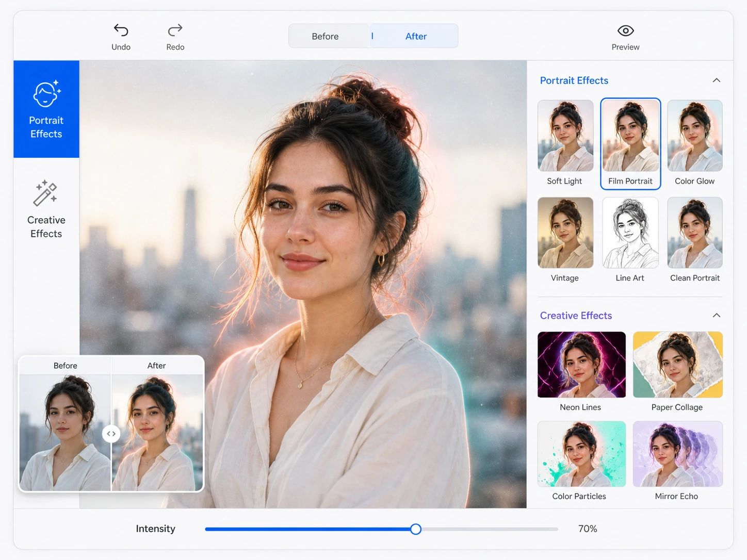Open the Creative Effects magic wand tab
The height and width of the screenshot is (560, 747).
pos(46,209)
